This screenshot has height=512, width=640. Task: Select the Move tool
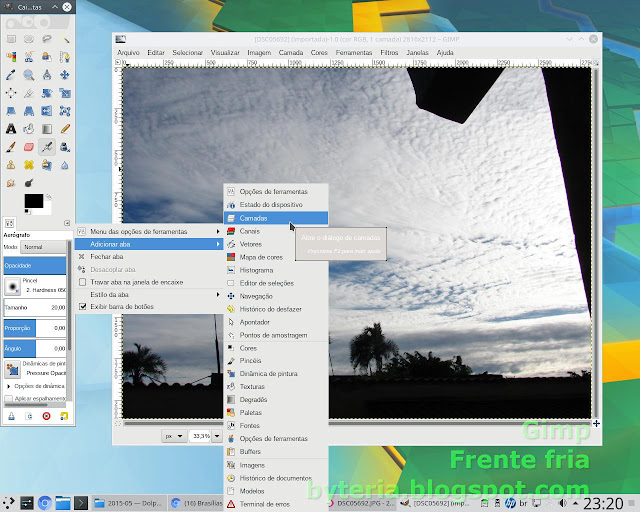click(x=65, y=75)
